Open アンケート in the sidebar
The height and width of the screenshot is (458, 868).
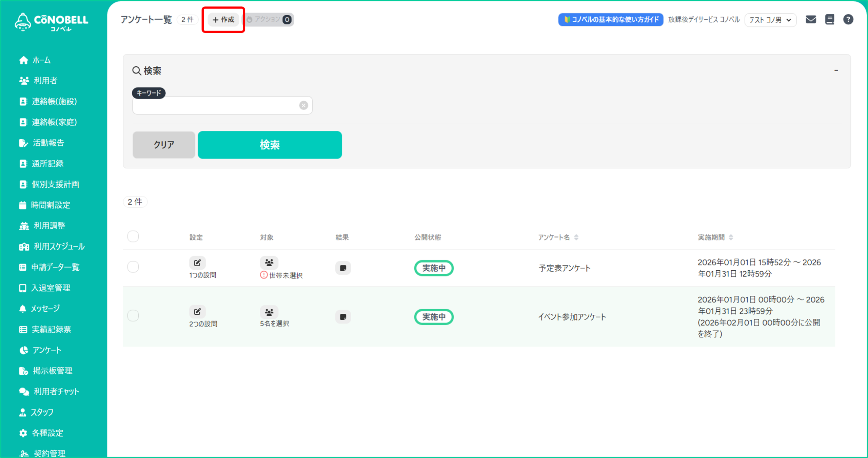pos(47,350)
